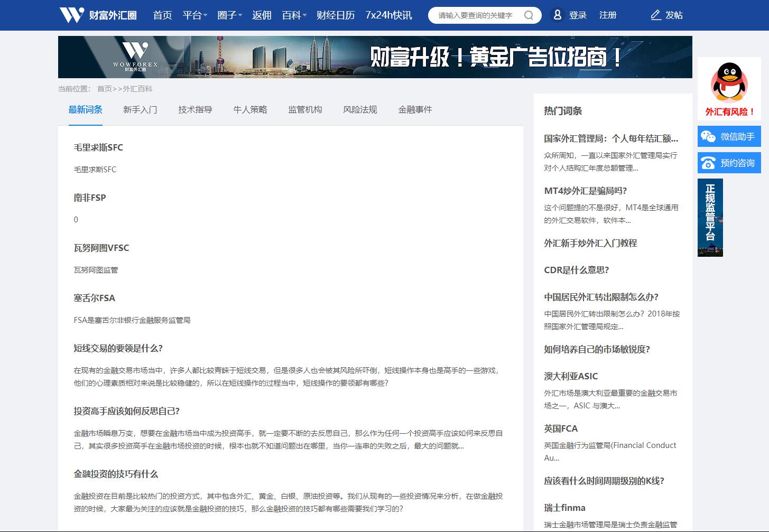Focus the keyword search input field

pos(476,15)
